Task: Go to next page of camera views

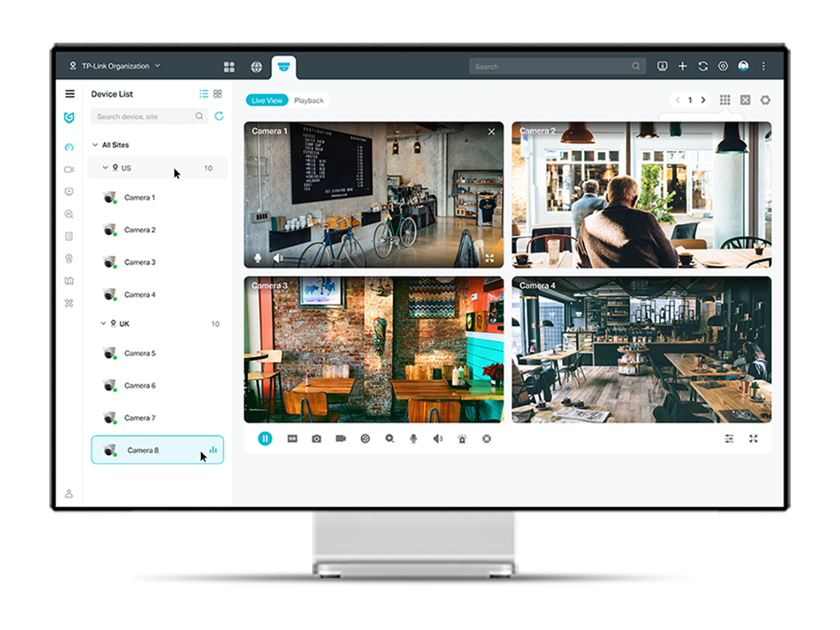Action: pyautogui.click(x=703, y=100)
